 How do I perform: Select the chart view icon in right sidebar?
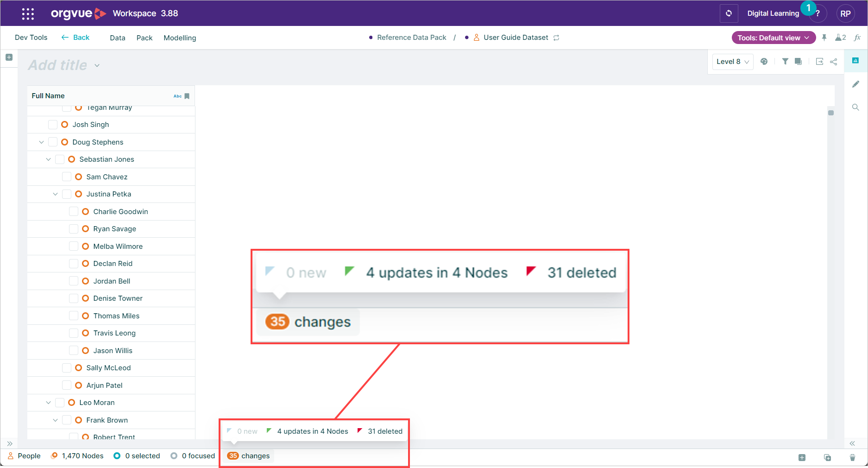click(x=855, y=61)
